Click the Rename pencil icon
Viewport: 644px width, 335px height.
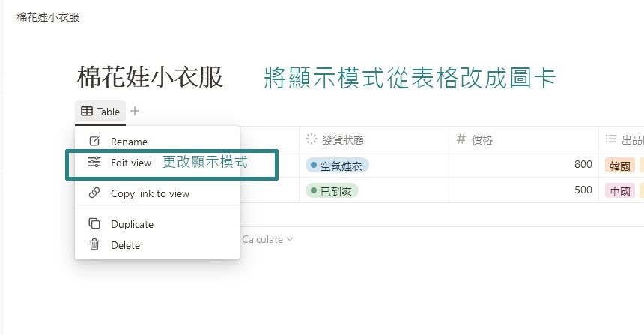(x=94, y=141)
